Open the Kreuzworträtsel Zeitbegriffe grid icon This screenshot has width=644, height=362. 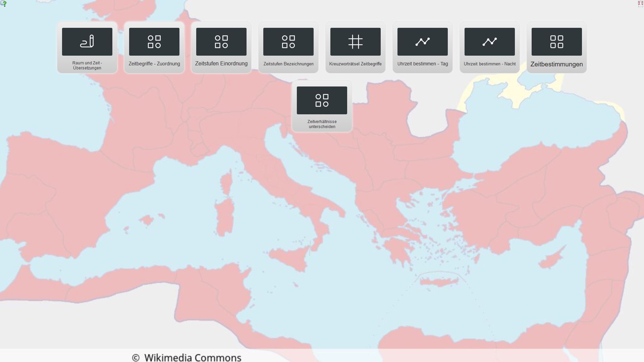click(x=356, y=42)
